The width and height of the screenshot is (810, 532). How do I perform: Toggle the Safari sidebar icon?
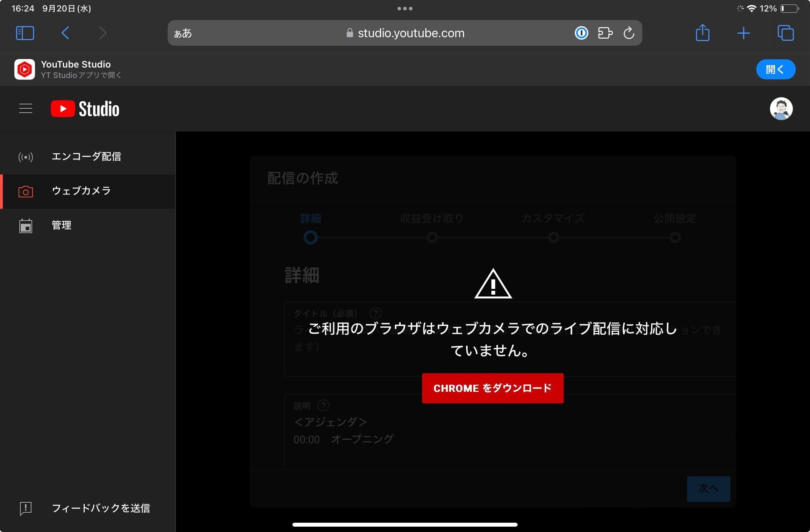point(25,33)
